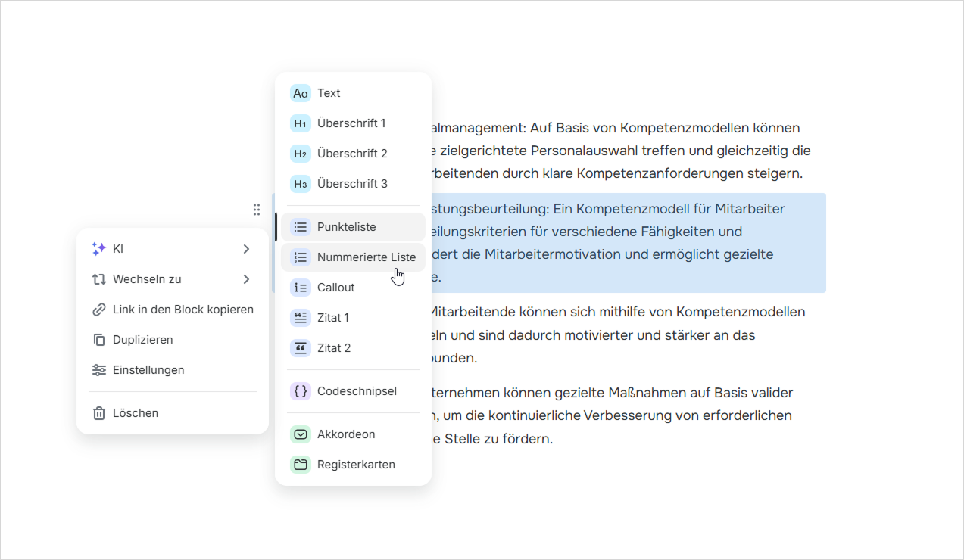Image resolution: width=964 pixels, height=560 pixels.
Task: Click the trash icon beside Löschen
Action: [x=98, y=413]
